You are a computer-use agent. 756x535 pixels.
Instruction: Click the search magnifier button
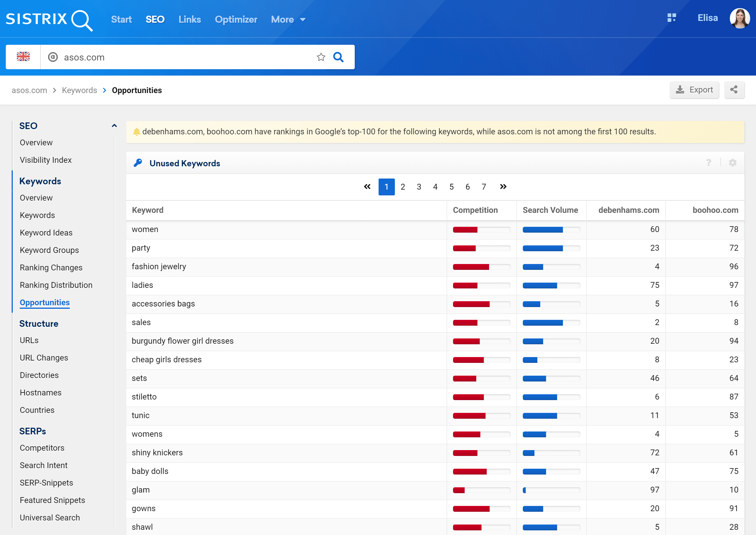[x=338, y=57]
